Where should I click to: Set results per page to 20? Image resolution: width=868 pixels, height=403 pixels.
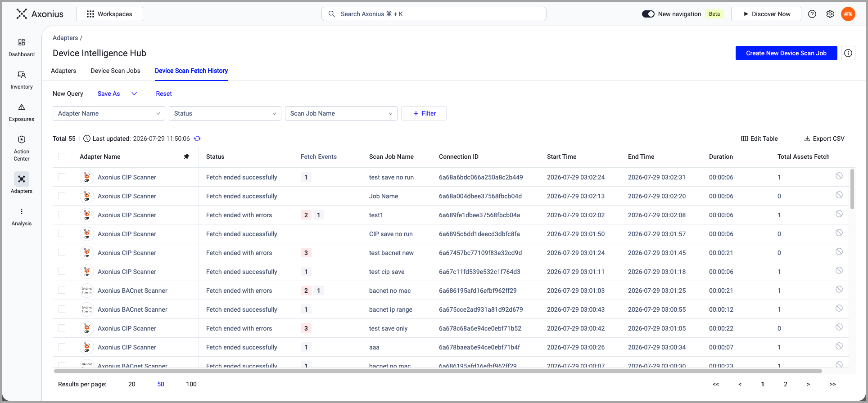[132, 384]
